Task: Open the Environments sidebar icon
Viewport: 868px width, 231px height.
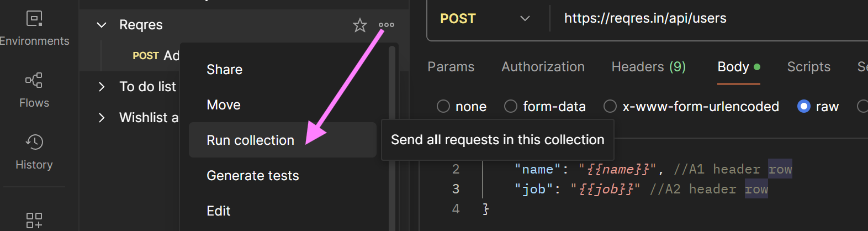Action: coord(34,19)
